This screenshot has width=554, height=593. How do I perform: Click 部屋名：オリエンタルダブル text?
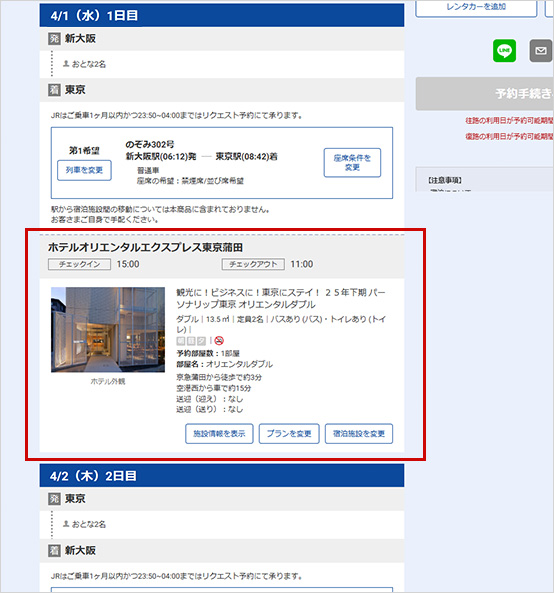coord(225,364)
